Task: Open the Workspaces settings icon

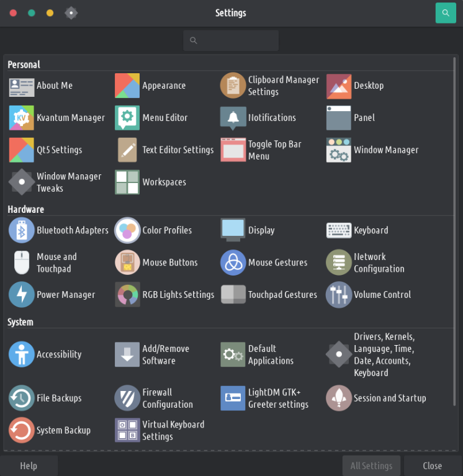Action: pos(127,182)
